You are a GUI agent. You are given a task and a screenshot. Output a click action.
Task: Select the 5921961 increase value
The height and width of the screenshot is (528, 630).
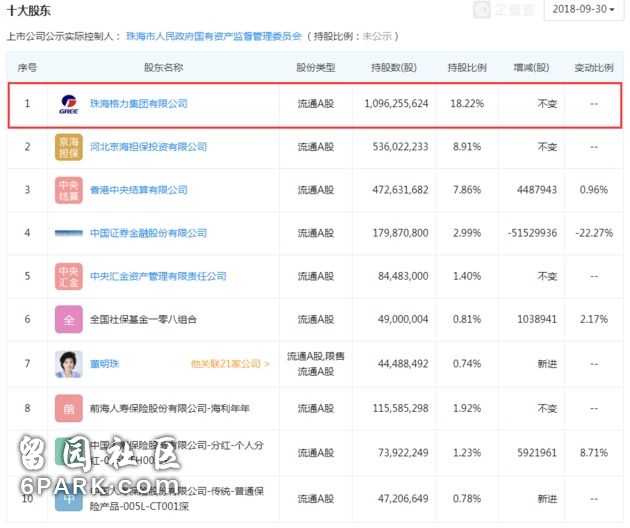click(537, 453)
